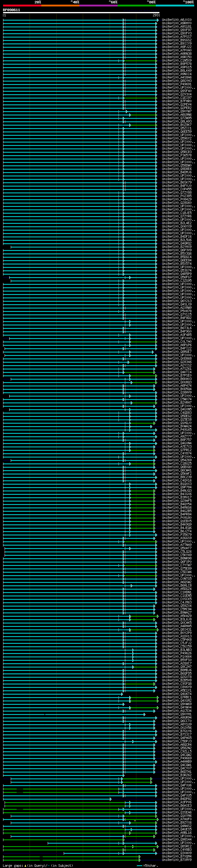The image size is (197, 868).
Task: Click label UniRef100_A9PJ22
Action: [176, 47]
